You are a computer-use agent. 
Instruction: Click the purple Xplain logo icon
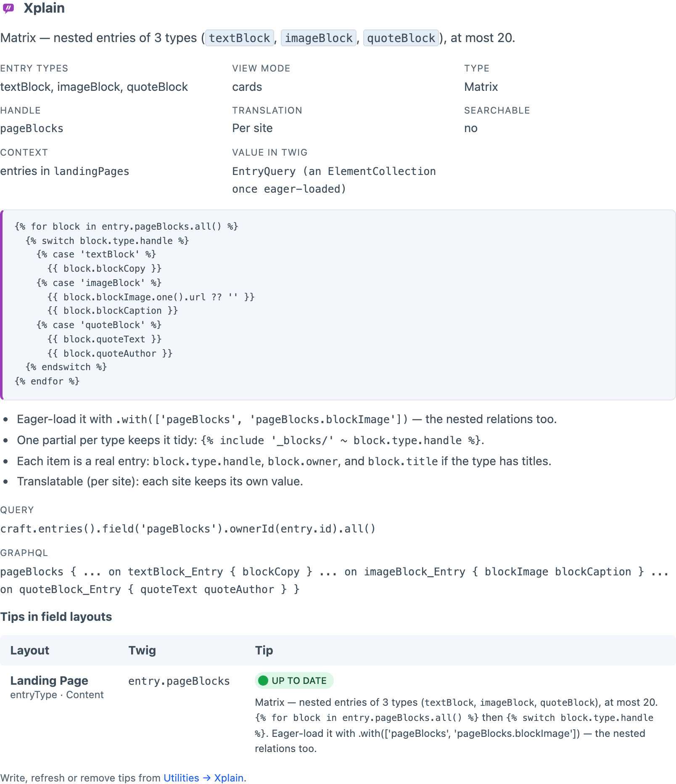[8, 8]
